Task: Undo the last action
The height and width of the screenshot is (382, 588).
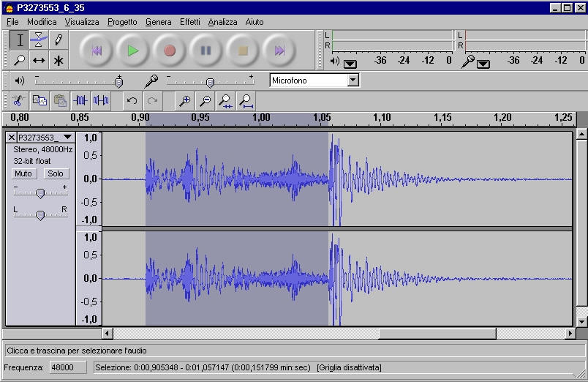Action: click(132, 100)
